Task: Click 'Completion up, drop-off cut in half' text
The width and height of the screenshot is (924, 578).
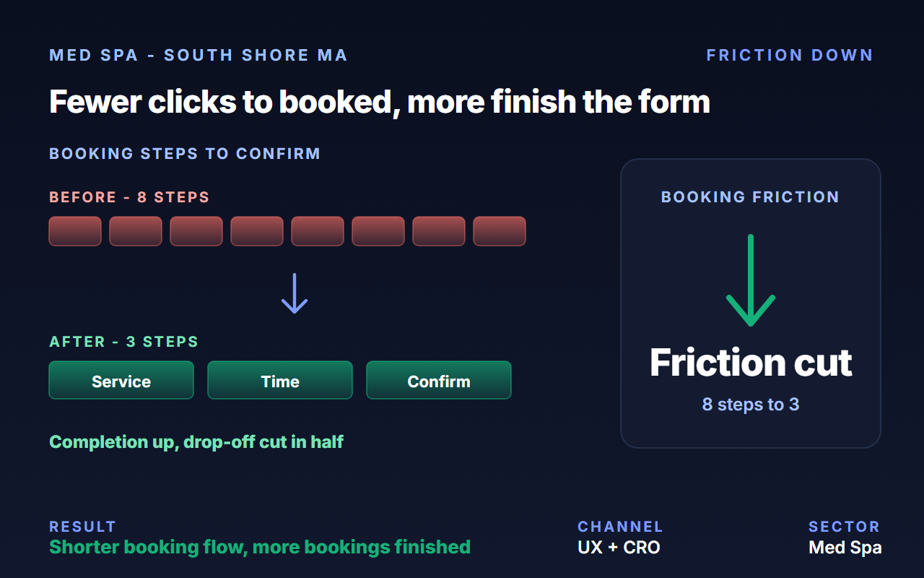Action: 196,441
